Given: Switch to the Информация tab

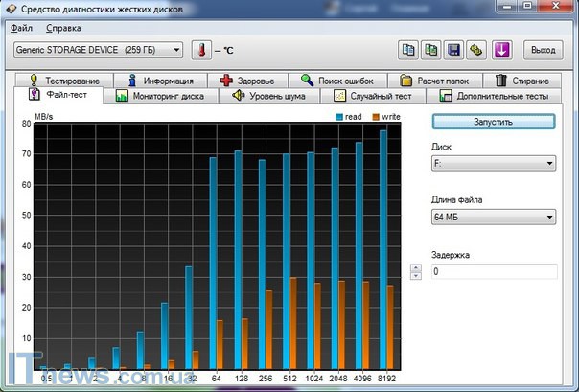Looking at the screenshot, I should (x=160, y=81).
